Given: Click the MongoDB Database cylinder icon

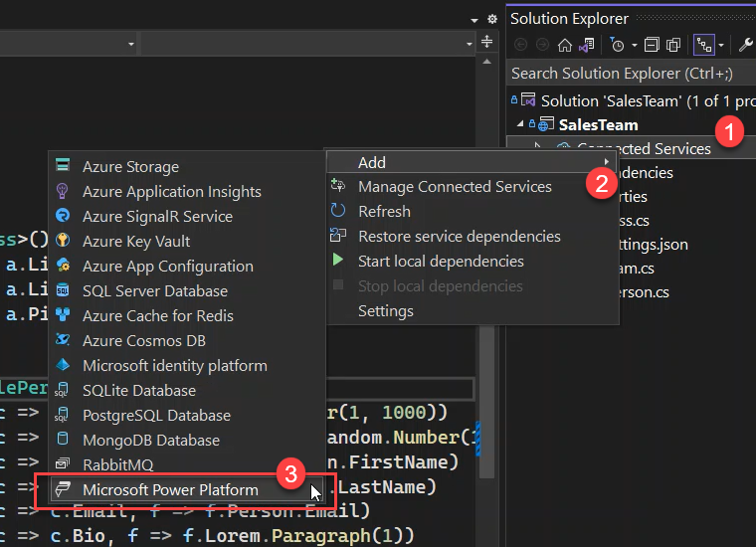Looking at the screenshot, I should 63,439.
